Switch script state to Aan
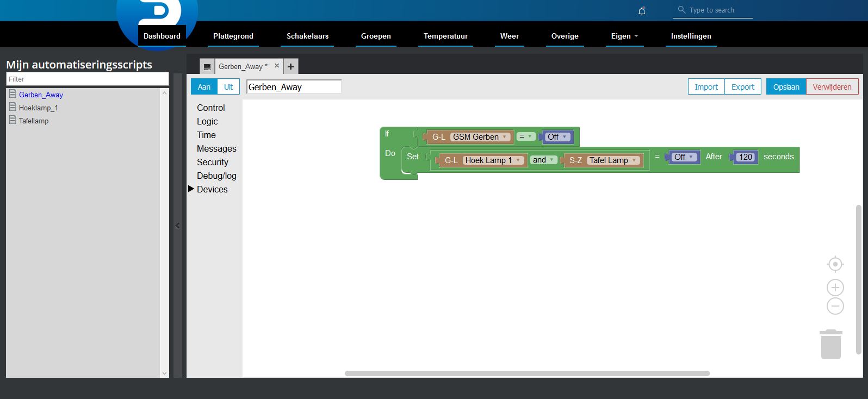This screenshot has width=868, height=399. [x=204, y=87]
